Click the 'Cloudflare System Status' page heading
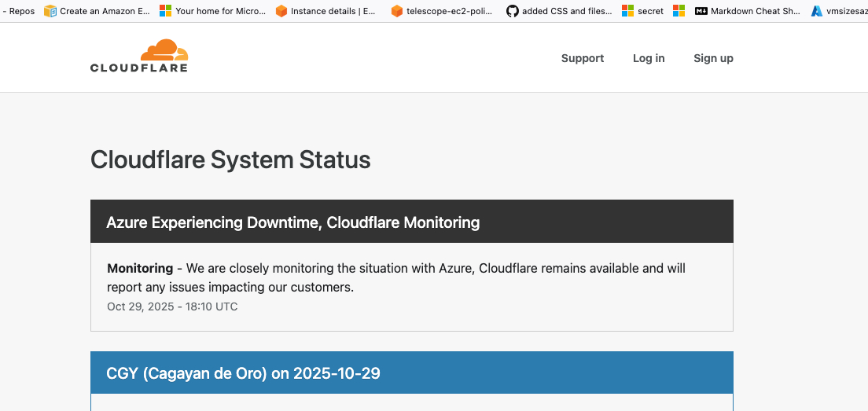The width and height of the screenshot is (868, 411). click(x=230, y=160)
